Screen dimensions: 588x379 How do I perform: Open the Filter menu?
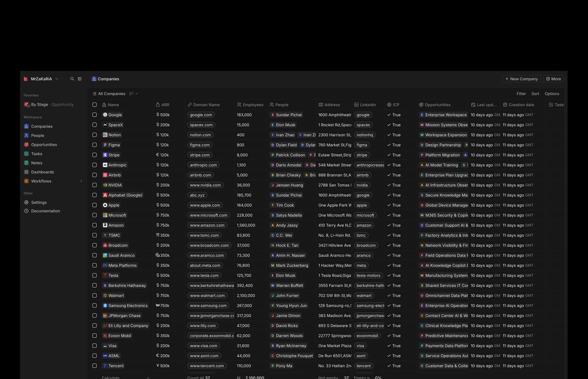tap(521, 94)
